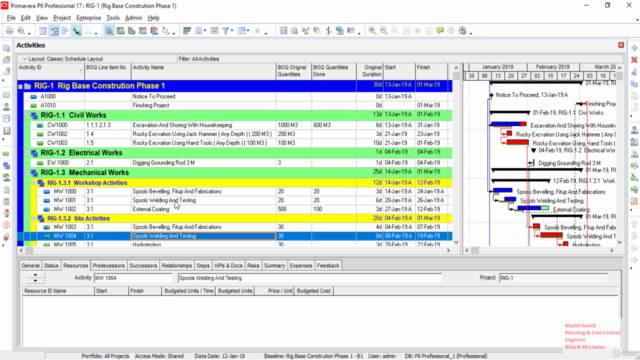Add a new activity from command bar
The height and width of the screenshot is (360, 640).
(x=634, y=48)
